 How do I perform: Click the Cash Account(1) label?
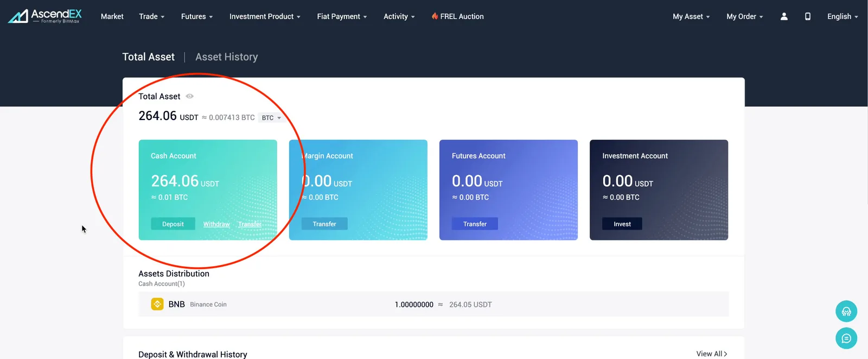(x=162, y=284)
